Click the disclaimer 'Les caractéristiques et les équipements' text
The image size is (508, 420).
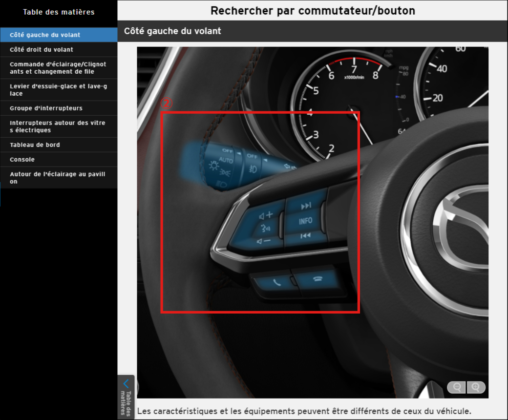[x=304, y=411]
